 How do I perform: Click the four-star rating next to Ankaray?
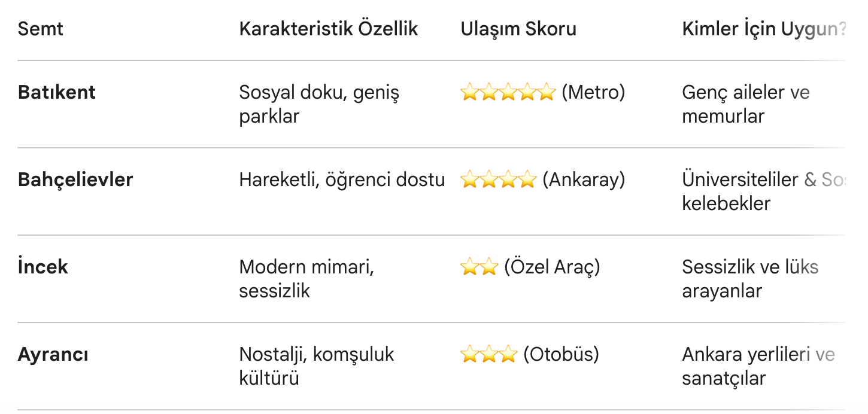tap(498, 179)
